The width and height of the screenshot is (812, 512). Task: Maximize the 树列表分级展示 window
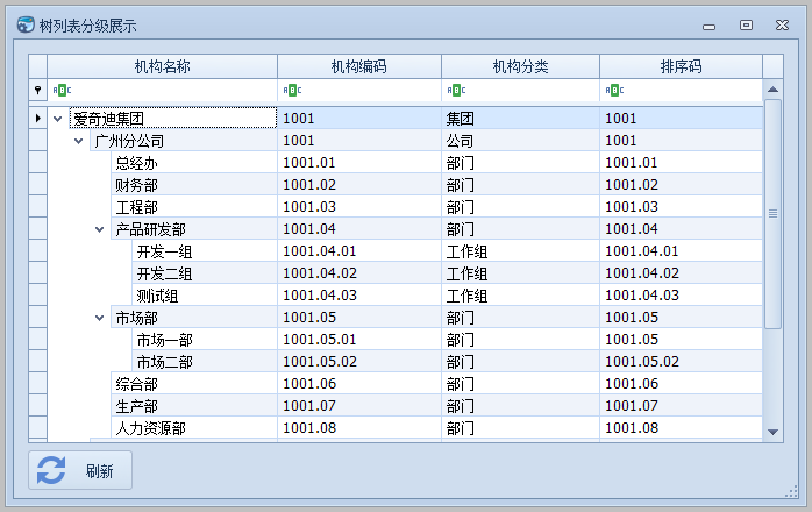746,25
